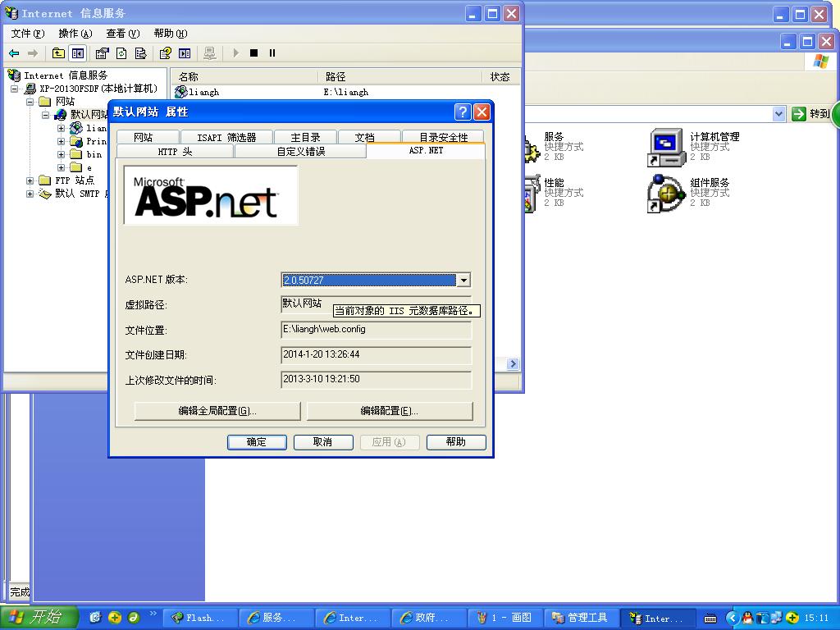The height and width of the screenshot is (630, 840).
Task: Click the list pane scroll right arrow
Action: 513,363
